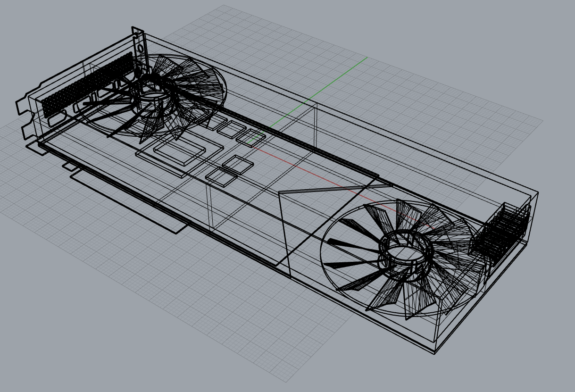Select the stacked connector block at right end

pyautogui.click(x=500, y=231)
